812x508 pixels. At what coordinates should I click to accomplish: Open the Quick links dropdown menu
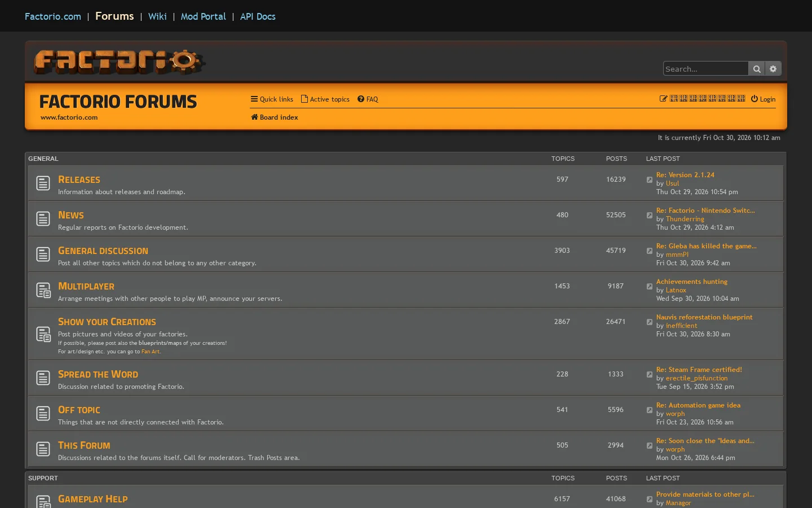pos(272,99)
